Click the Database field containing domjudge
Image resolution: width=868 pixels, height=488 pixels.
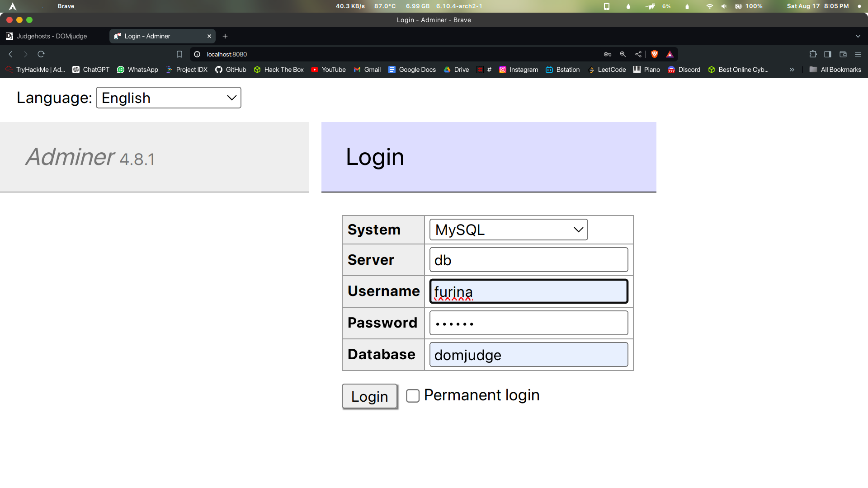pos(528,355)
